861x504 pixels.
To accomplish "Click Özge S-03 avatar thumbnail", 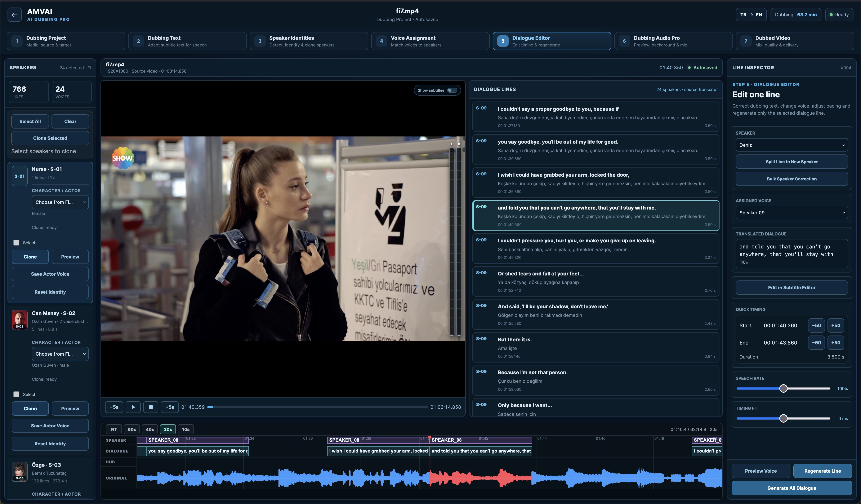I will tap(19, 472).
